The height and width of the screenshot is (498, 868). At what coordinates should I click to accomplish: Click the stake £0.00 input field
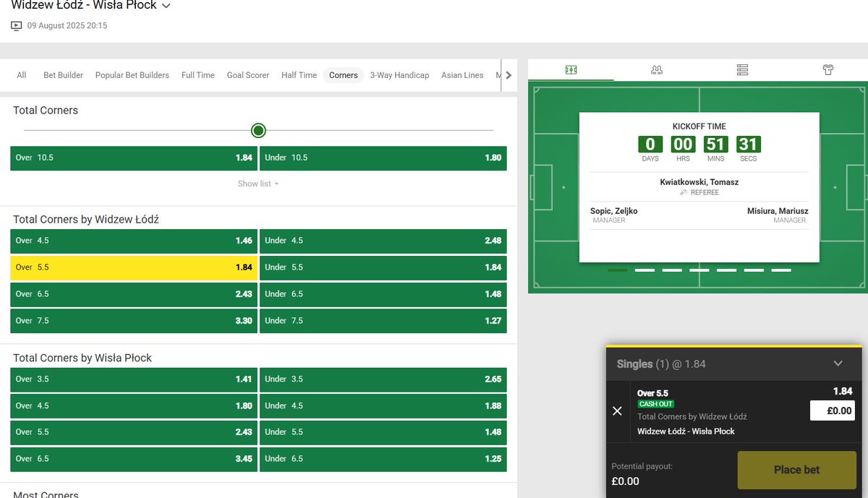(833, 411)
